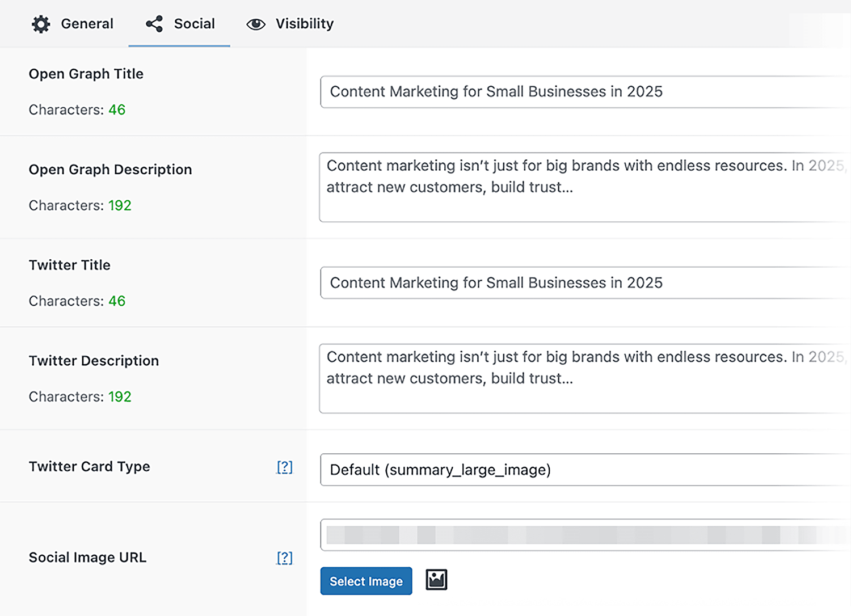Open help link for Twitter Card Type

284,467
